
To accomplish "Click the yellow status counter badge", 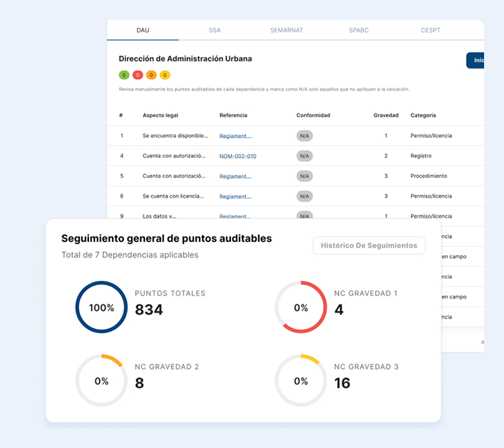I will (165, 75).
